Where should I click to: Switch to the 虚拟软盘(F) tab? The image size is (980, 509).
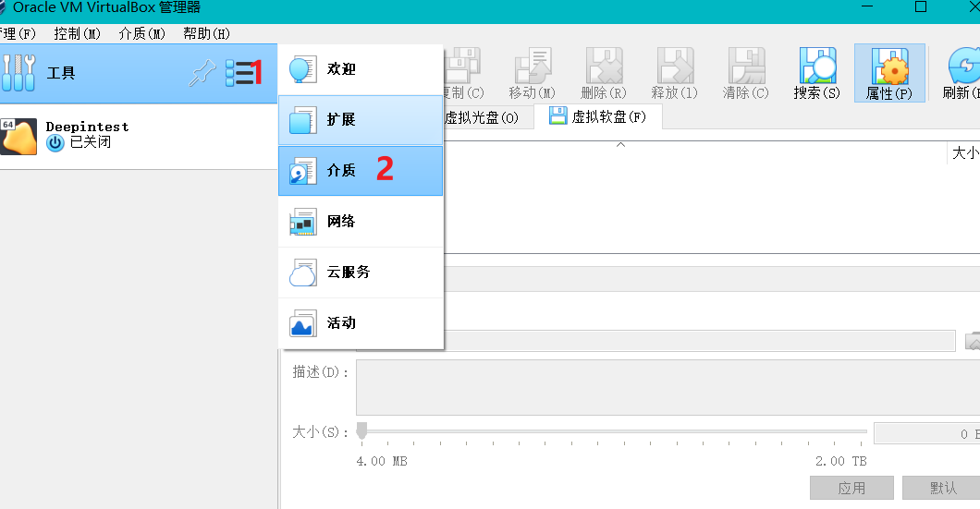(598, 116)
